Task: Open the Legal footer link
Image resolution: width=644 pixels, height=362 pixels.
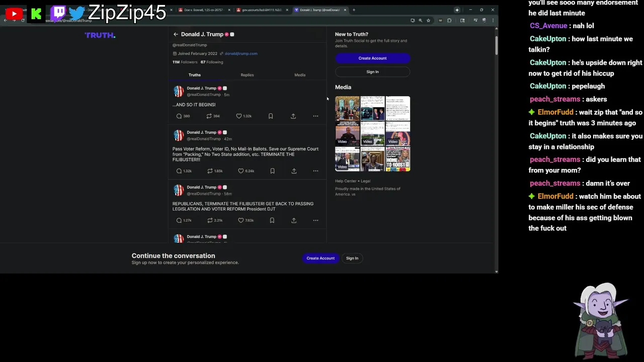Action: pyautogui.click(x=366, y=181)
